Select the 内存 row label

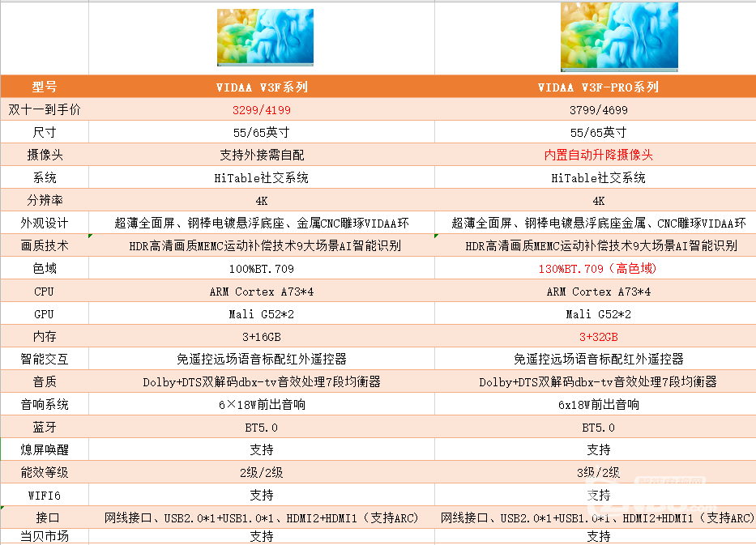(x=45, y=336)
